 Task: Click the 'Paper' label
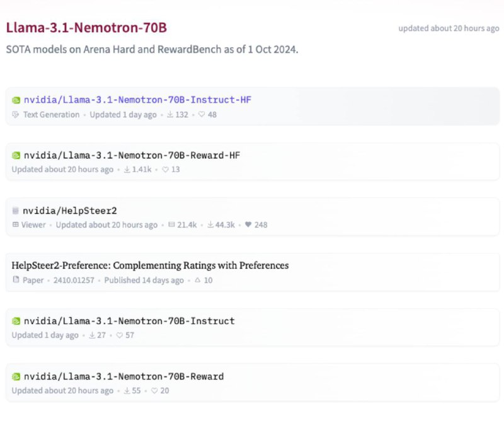pyautogui.click(x=33, y=280)
